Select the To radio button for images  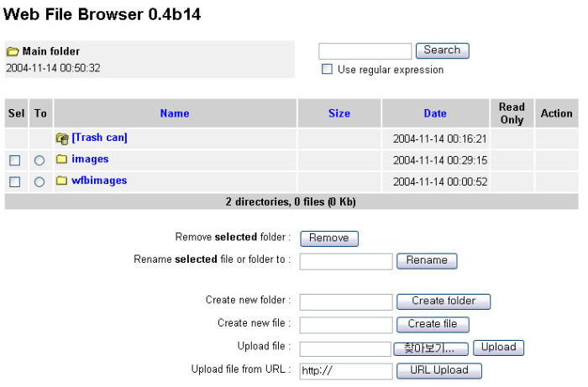(x=39, y=160)
